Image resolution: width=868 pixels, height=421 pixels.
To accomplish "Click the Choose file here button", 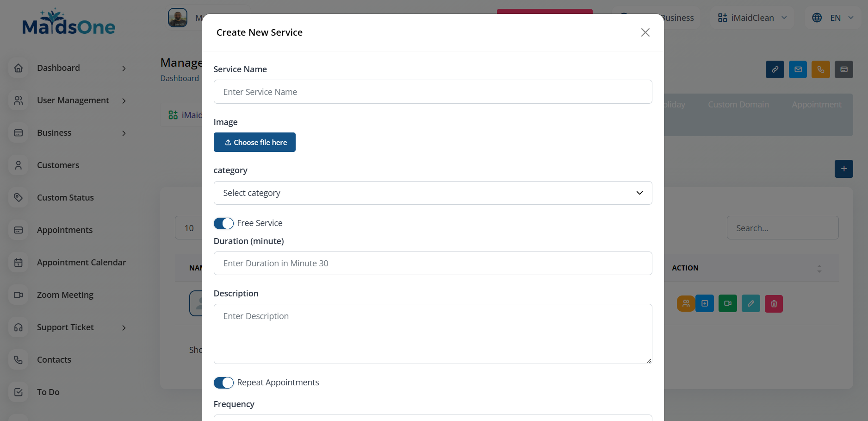I will (x=254, y=142).
